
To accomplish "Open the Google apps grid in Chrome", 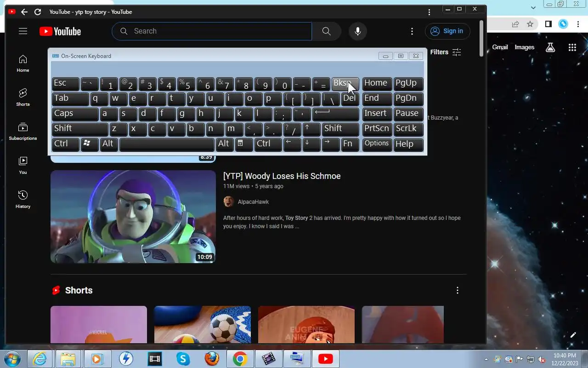I will pos(572,47).
